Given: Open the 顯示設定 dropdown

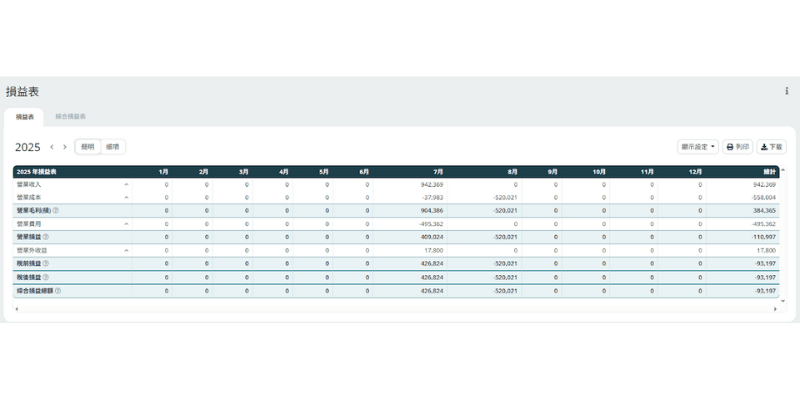Looking at the screenshot, I should click(x=698, y=147).
